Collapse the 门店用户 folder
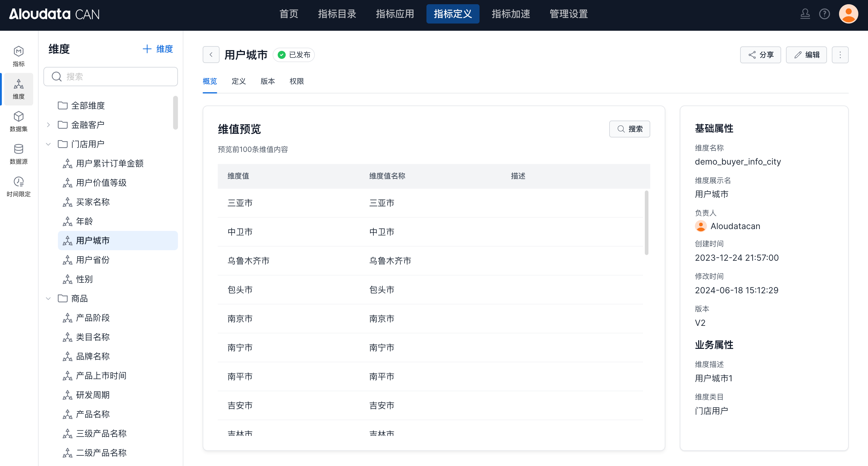 (x=48, y=144)
